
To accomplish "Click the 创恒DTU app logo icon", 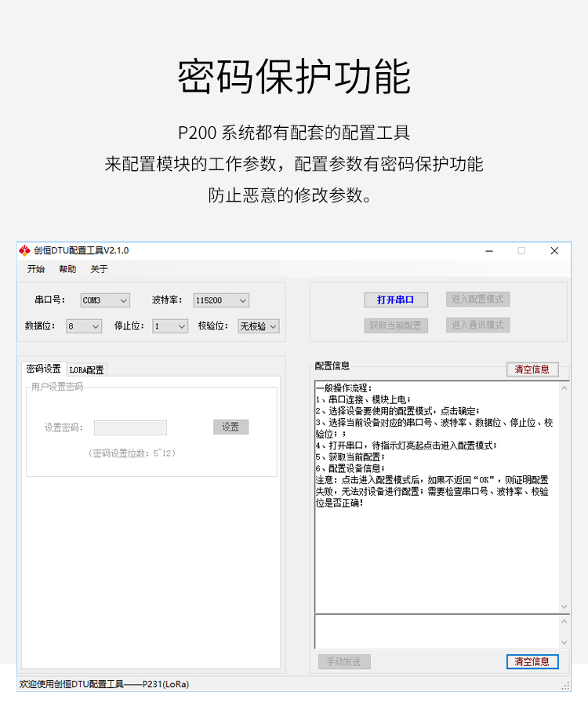I will click(24, 251).
